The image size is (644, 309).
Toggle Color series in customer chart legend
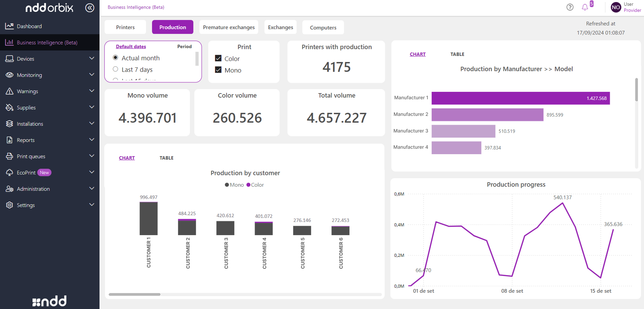coord(255,185)
